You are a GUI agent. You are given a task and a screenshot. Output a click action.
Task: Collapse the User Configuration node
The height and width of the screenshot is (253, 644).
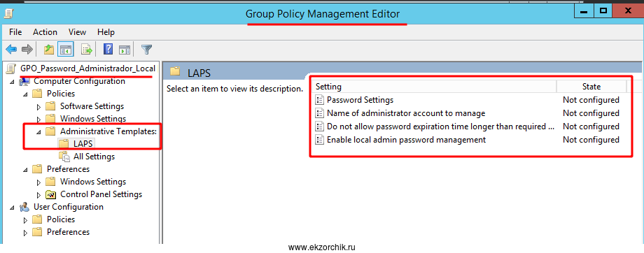[13, 208]
